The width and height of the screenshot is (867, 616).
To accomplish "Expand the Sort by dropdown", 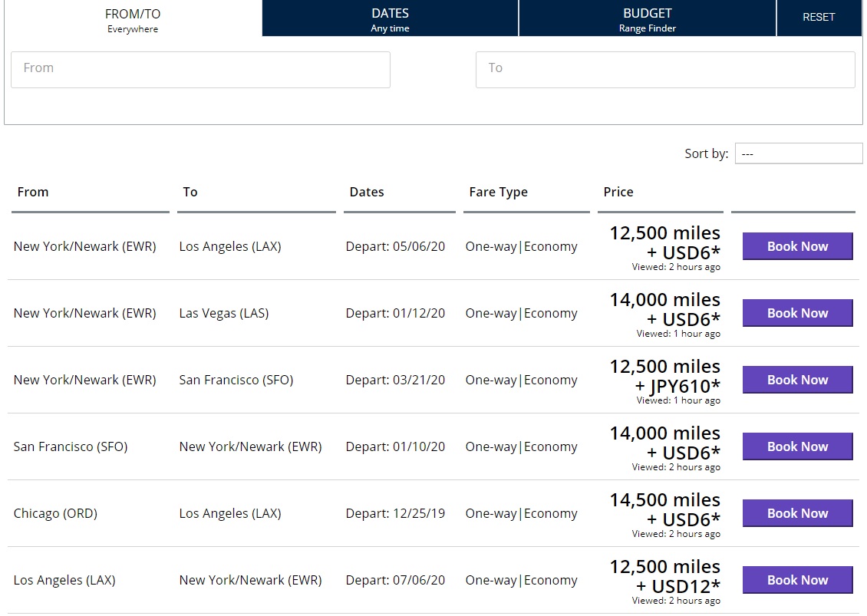I will click(x=798, y=153).
